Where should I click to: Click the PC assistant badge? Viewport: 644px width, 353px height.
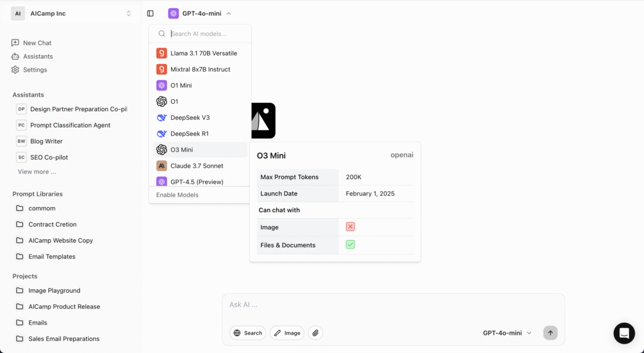pyautogui.click(x=21, y=125)
